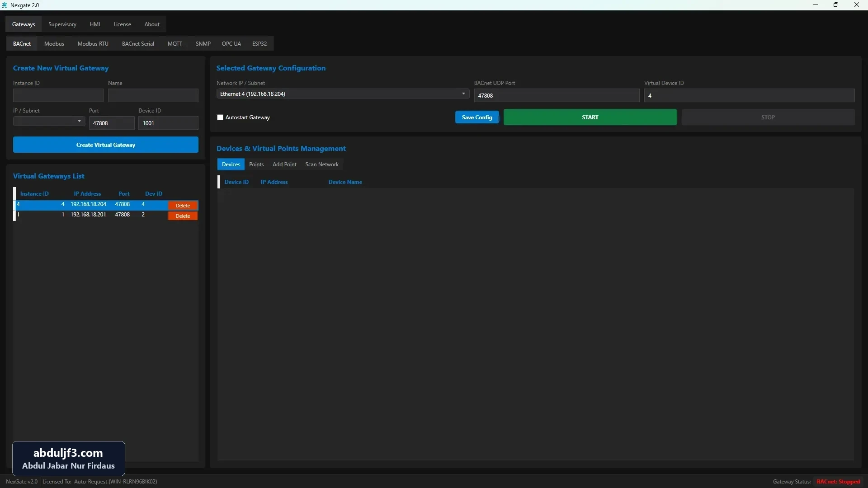
Task: Click the BACnet UDP Port field
Action: coord(557,95)
